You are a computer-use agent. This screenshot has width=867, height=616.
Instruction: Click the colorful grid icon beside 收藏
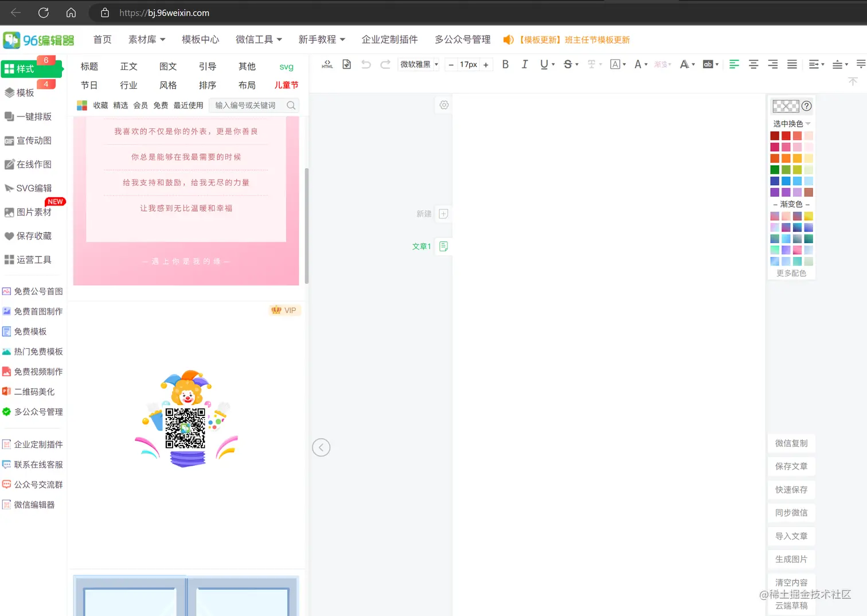click(x=82, y=106)
